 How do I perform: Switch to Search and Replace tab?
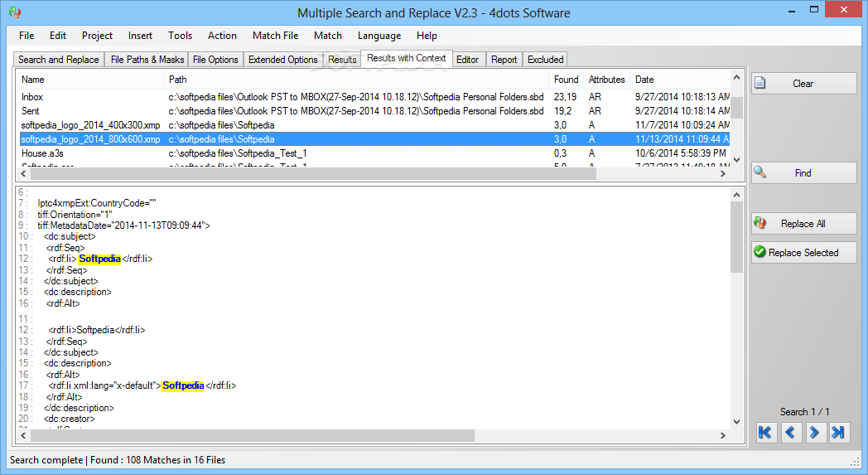(59, 60)
